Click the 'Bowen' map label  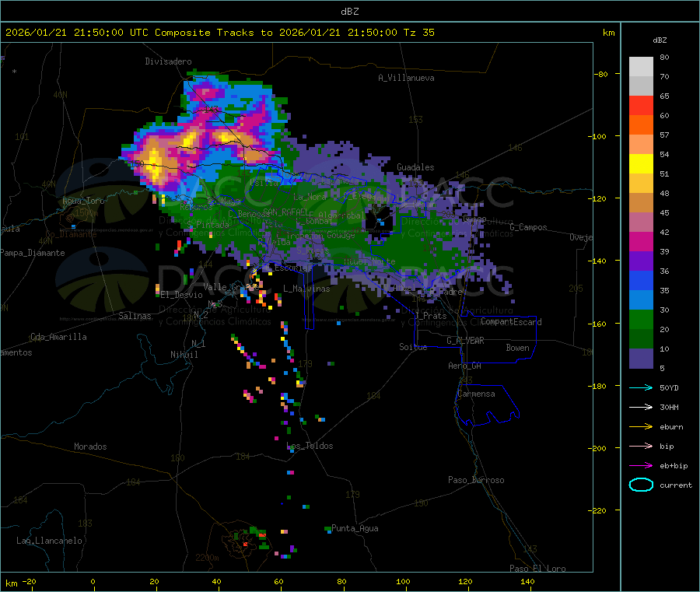(x=517, y=348)
